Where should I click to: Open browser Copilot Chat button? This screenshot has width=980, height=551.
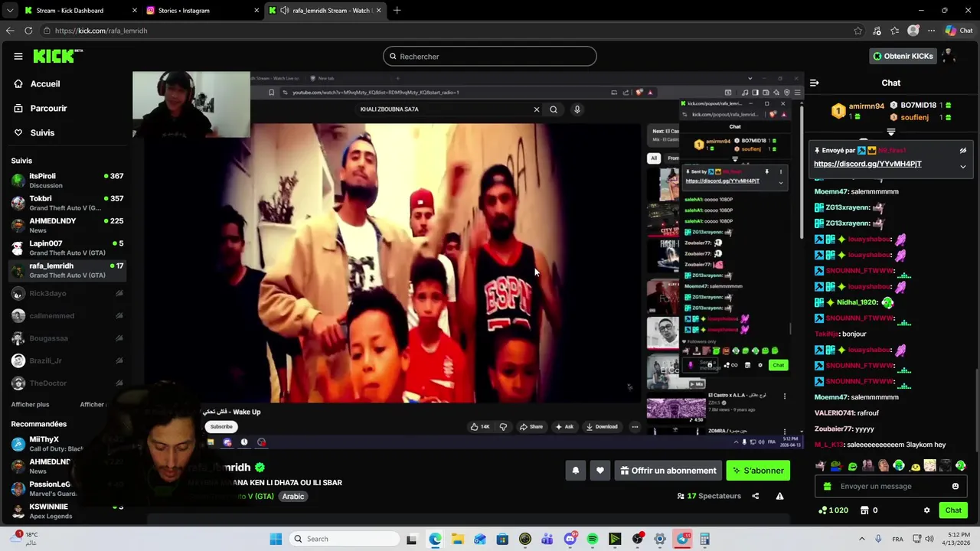click(x=959, y=31)
